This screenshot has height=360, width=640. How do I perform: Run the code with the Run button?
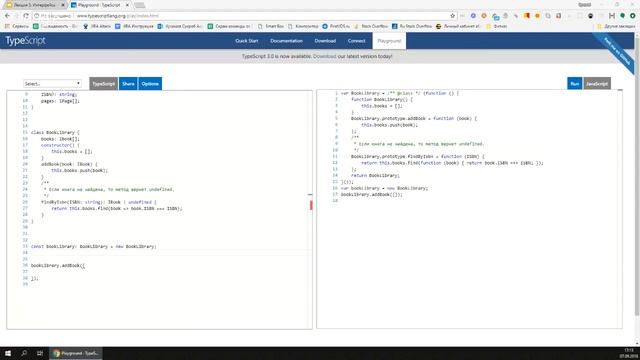click(x=574, y=84)
